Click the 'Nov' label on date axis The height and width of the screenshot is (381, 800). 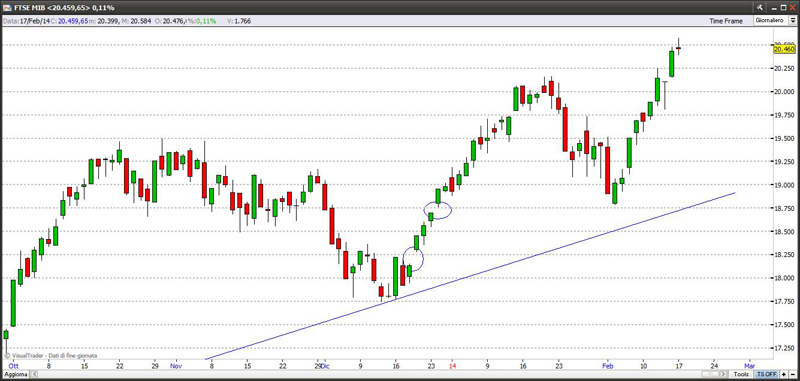pyautogui.click(x=176, y=366)
